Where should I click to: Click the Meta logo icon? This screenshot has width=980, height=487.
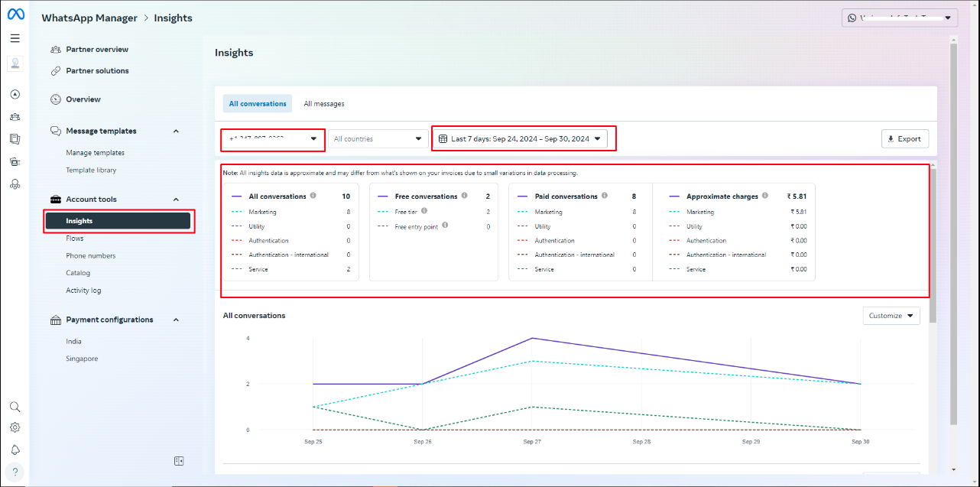point(15,15)
